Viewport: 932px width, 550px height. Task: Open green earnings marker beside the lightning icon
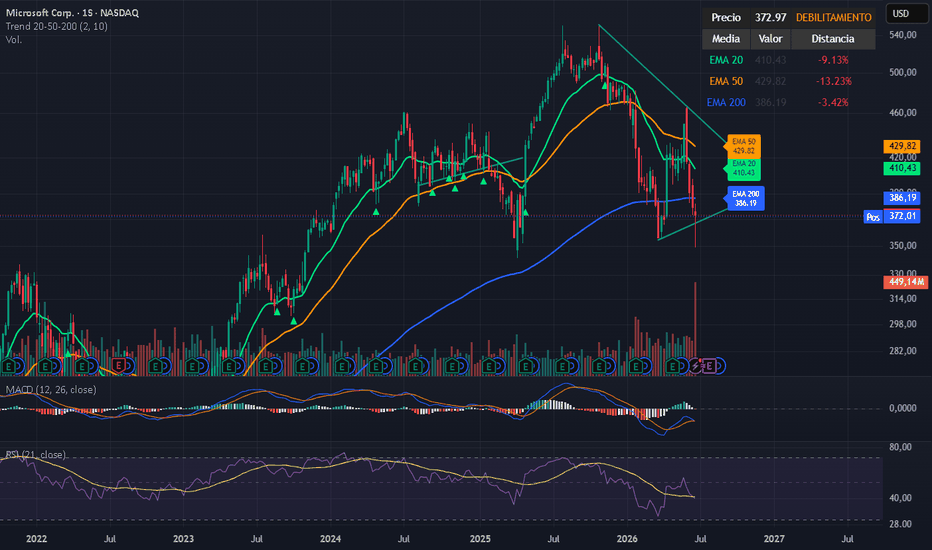(673, 366)
